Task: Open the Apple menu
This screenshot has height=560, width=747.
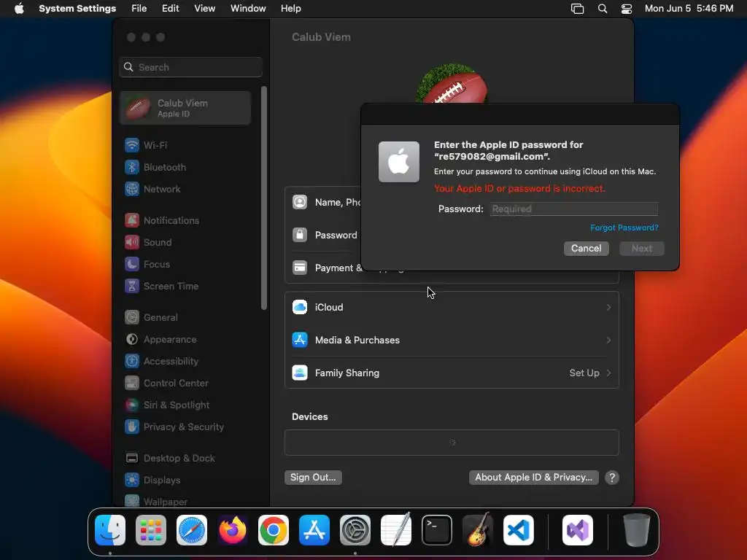Action: pos(19,9)
